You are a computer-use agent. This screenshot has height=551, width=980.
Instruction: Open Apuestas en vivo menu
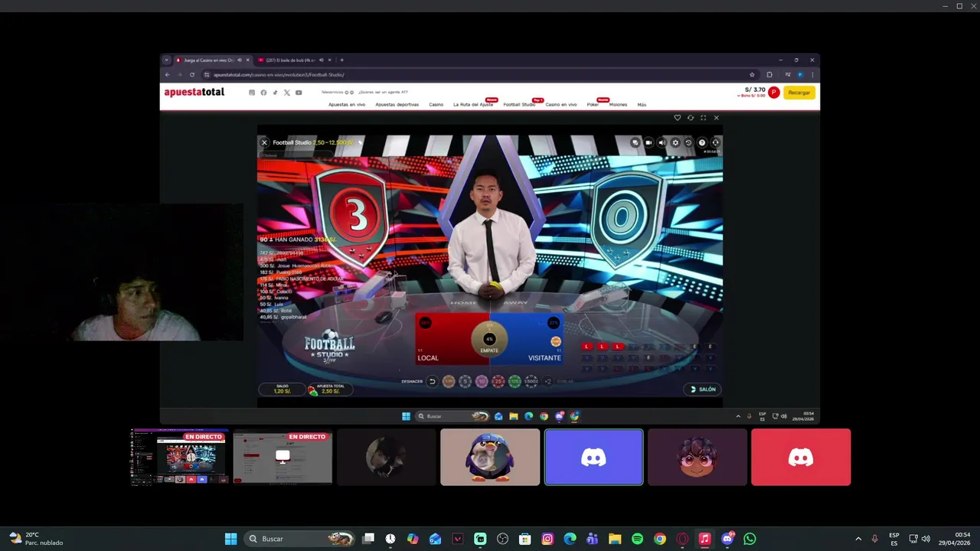(347, 105)
